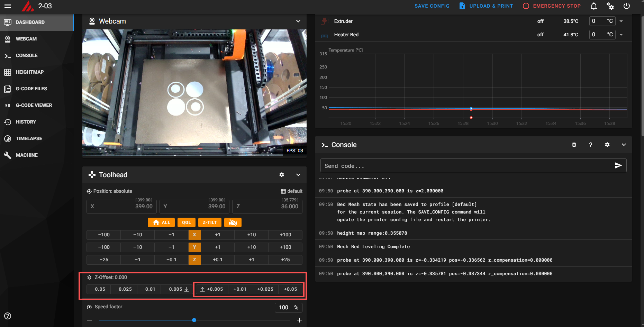Send console code with arrow icon

(x=618, y=166)
